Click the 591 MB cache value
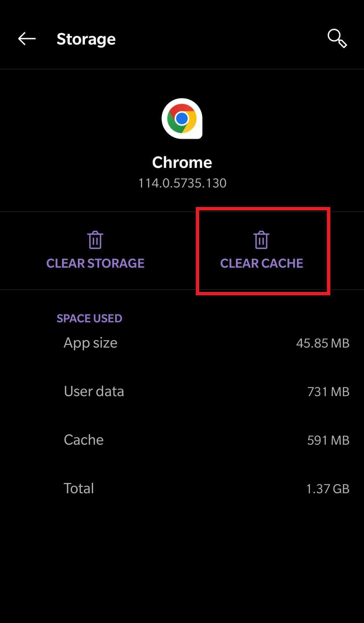This screenshot has width=364, height=623. [x=328, y=440]
